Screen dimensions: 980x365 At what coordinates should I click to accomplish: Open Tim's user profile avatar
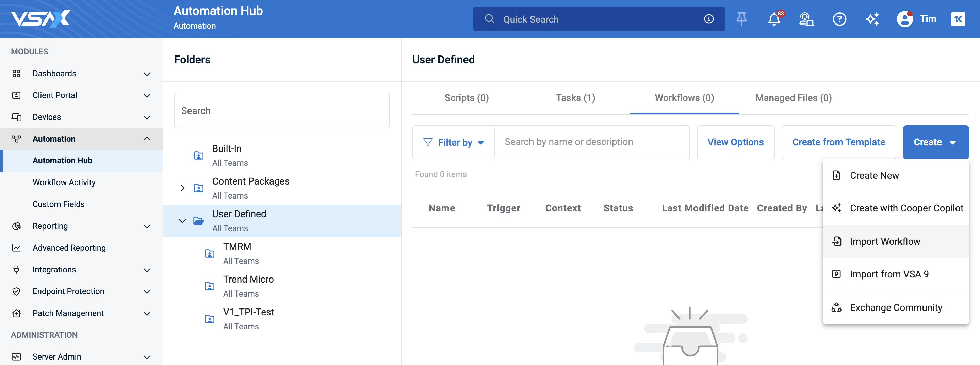[x=905, y=19]
